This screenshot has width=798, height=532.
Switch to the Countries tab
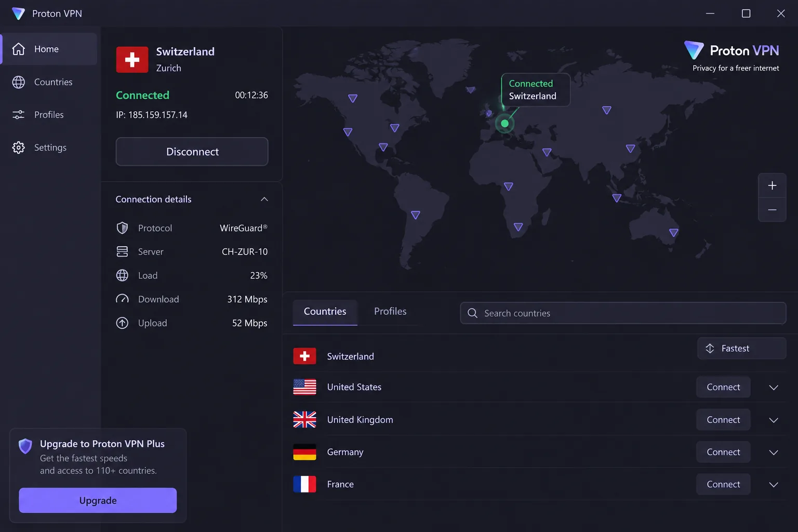(x=325, y=312)
